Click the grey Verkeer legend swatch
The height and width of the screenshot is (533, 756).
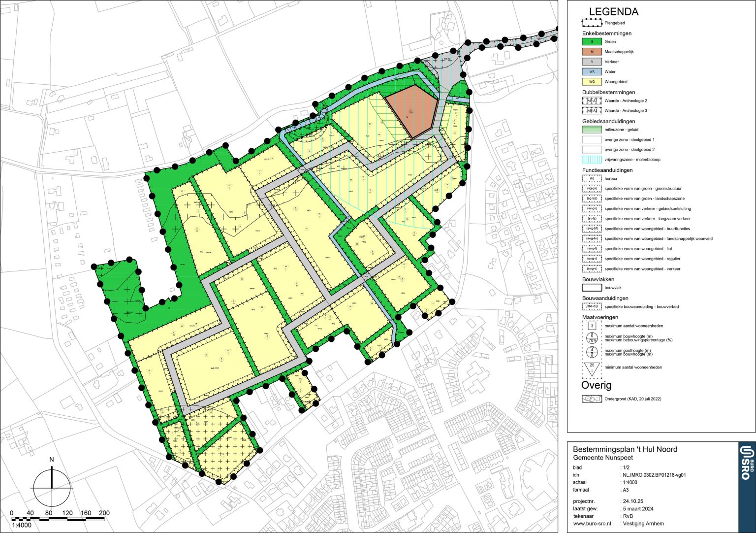coord(592,62)
